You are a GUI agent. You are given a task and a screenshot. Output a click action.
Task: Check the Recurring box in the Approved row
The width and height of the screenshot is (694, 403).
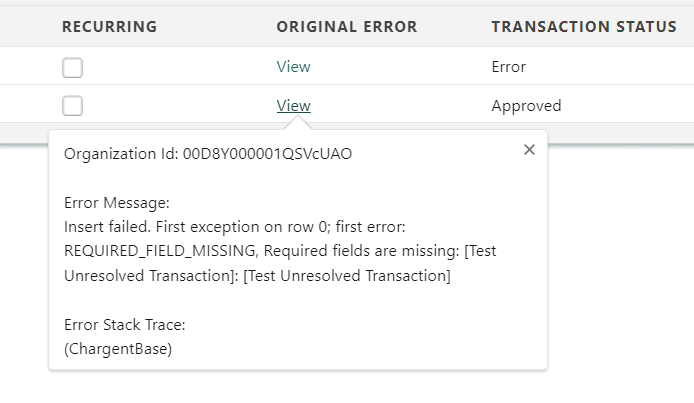point(72,106)
